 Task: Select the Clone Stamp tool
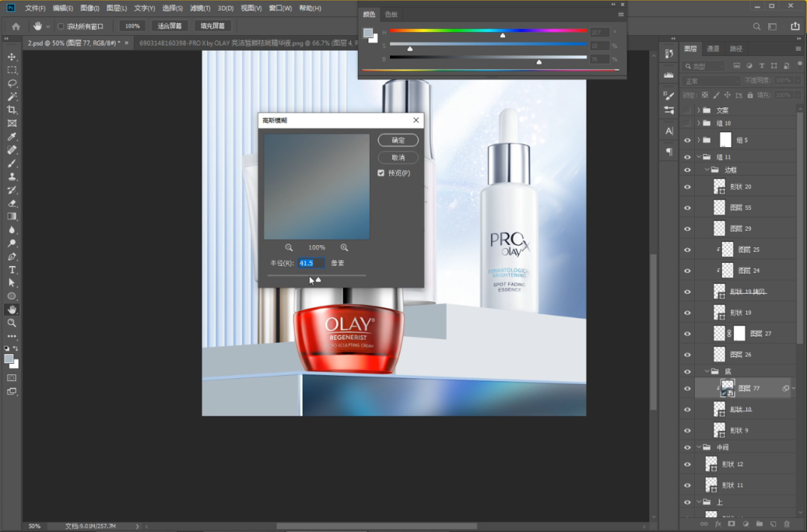12,177
